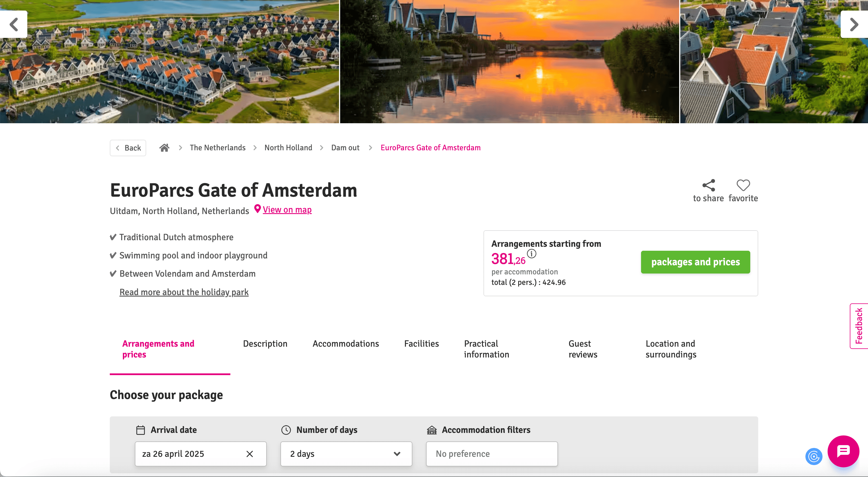Switch to Practical information tab
Image resolution: width=868 pixels, height=477 pixels.
tap(487, 349)
